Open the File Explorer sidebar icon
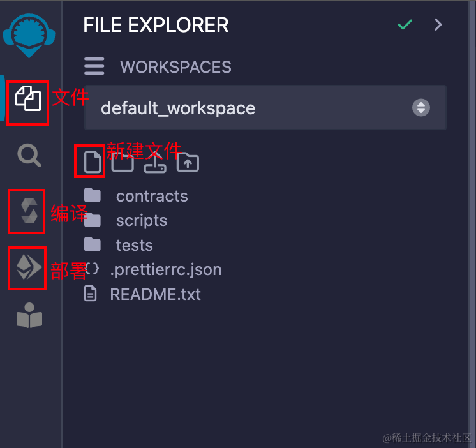Viewport: 476px width, 448px height. (x=28, y=98)
